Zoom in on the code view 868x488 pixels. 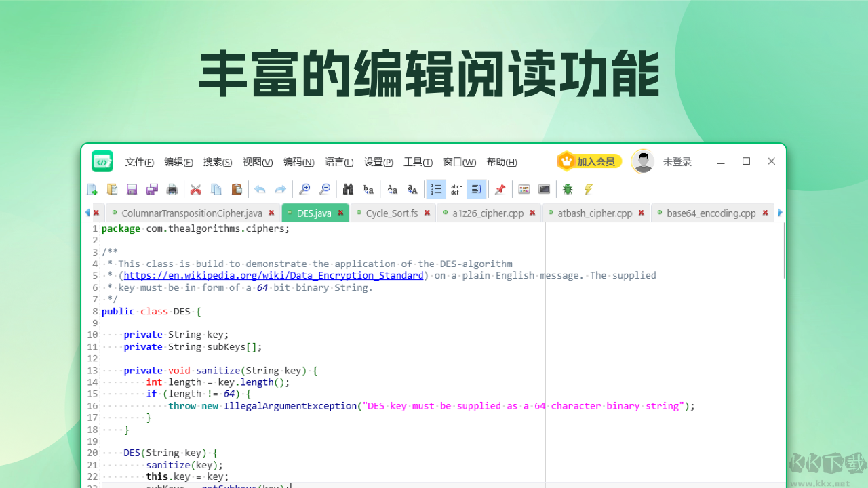click(304, 189)
